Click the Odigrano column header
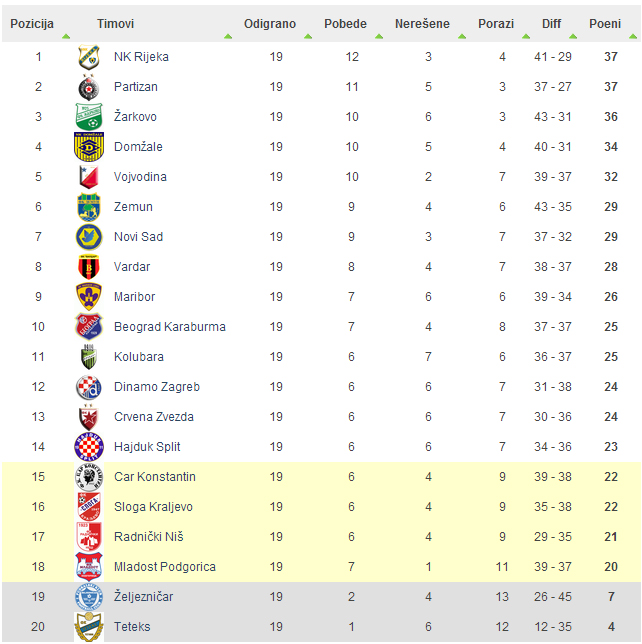This screenshot has height=644, width=642. [270, 24]
